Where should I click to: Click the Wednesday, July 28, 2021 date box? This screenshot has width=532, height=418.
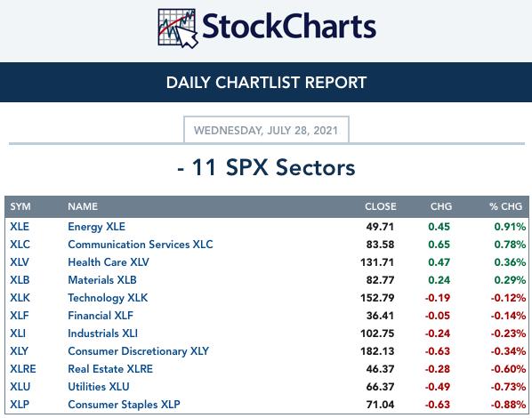coord(266,130)
